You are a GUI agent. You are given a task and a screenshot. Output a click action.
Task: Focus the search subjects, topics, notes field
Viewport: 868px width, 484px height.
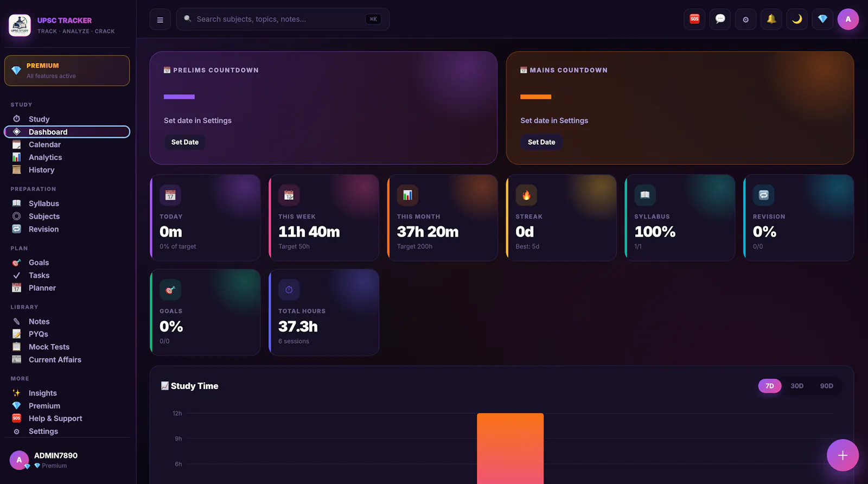click(283, 19)
